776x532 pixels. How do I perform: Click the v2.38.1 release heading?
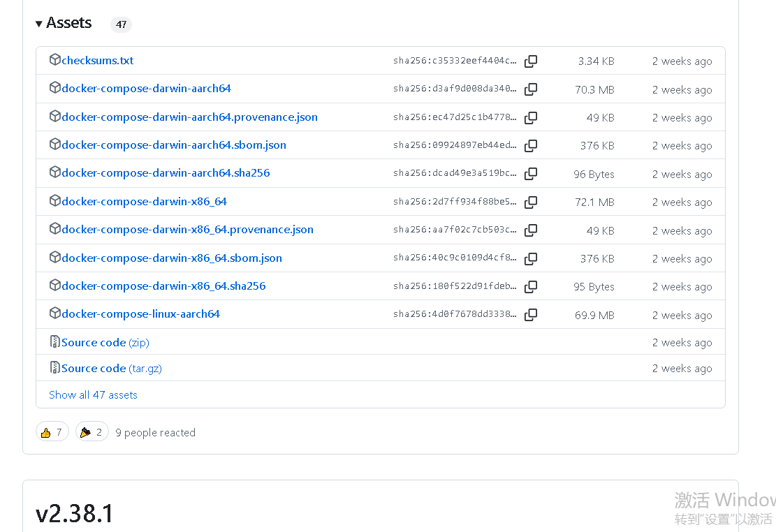[x=74, y=513]
